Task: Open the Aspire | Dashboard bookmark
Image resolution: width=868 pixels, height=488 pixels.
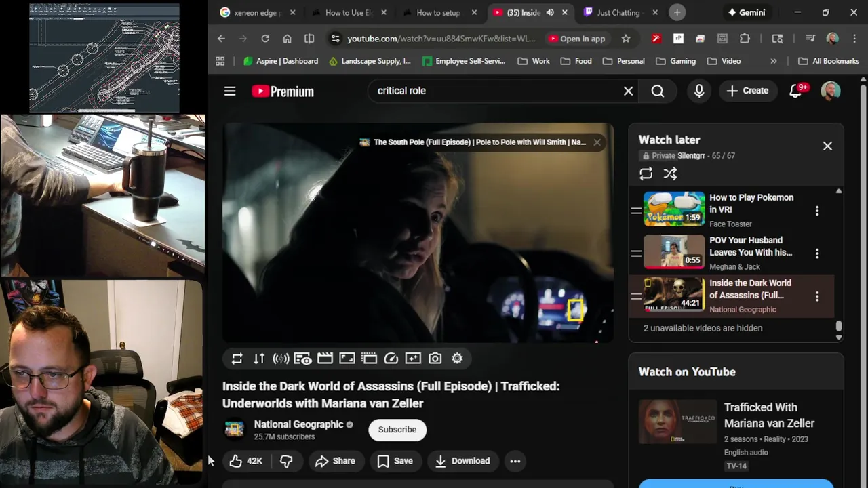Action: 281,61
